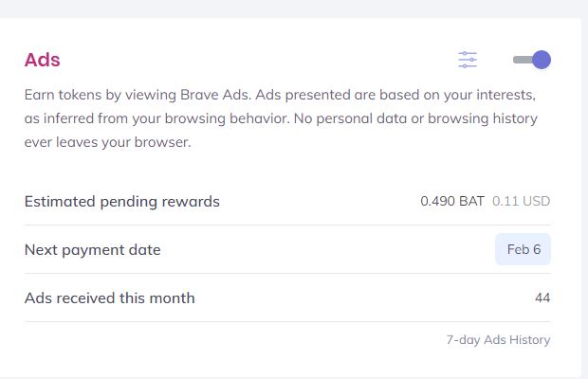The image size is (588, 379).
Task: Select the 0.490 BAT pending amount
Action: point(452,201)
